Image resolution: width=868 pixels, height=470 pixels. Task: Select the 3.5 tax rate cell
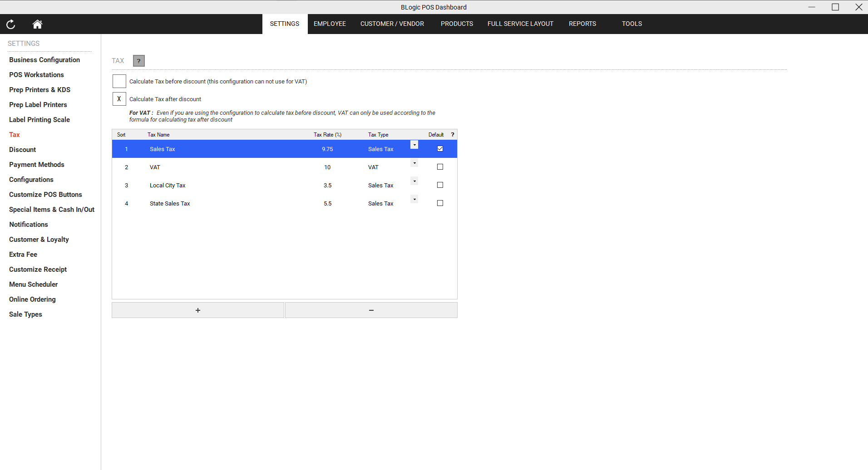coord(327,186)
